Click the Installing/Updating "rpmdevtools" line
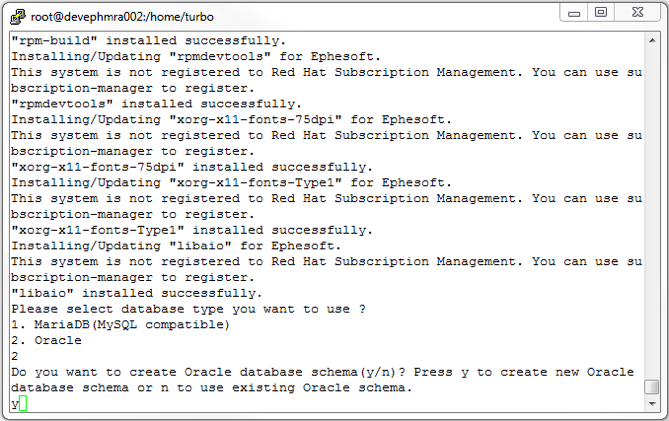 pyautogui.click(x=195, y=57)
